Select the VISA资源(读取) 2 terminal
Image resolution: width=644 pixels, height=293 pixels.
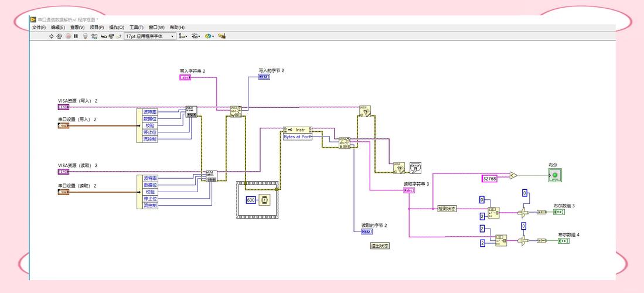coord(63,171)
